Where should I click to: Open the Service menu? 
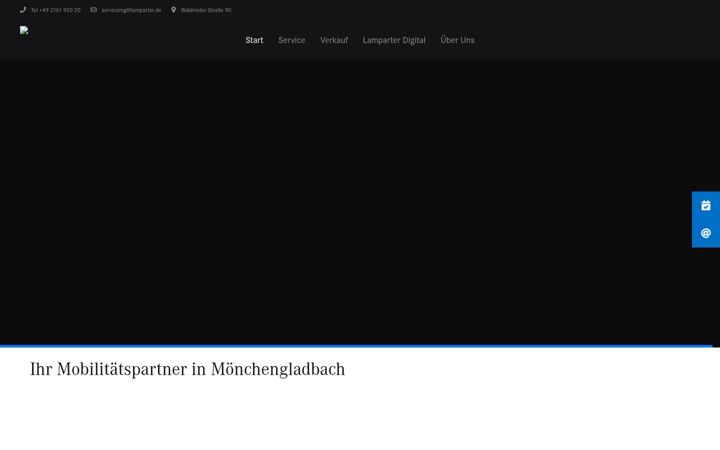[292, 40]
